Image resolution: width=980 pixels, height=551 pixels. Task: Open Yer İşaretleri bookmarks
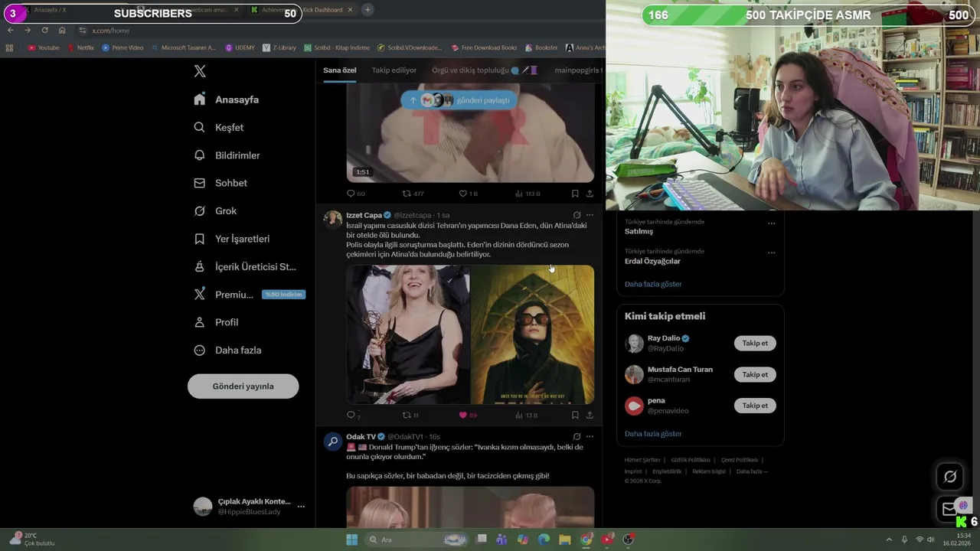[231, 239]
